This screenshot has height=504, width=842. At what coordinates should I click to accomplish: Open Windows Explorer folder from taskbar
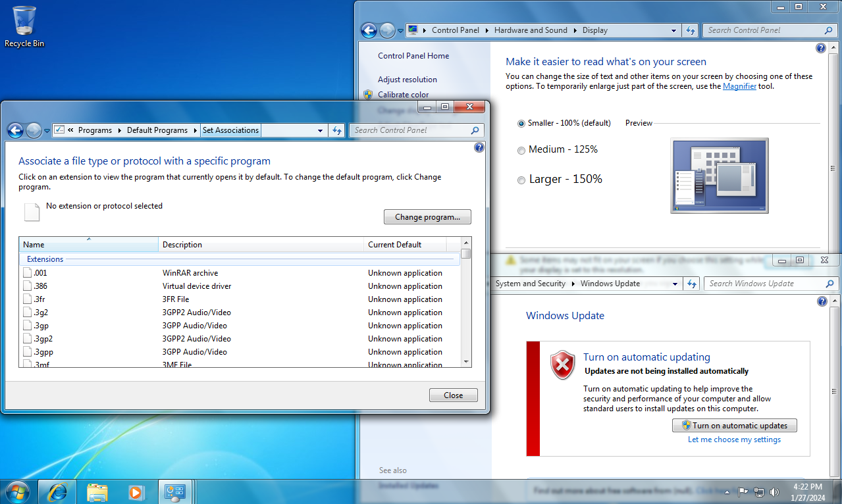click(97, 491)
